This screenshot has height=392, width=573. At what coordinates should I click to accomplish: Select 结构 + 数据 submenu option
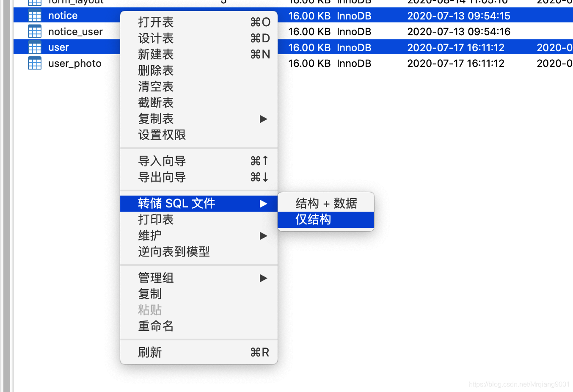tap(326, 203)
